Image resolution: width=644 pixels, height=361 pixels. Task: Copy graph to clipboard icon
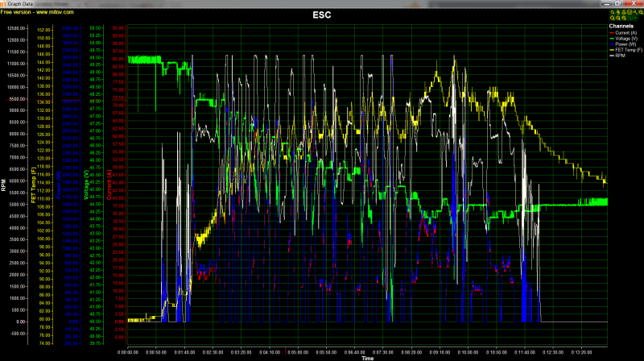622,13
